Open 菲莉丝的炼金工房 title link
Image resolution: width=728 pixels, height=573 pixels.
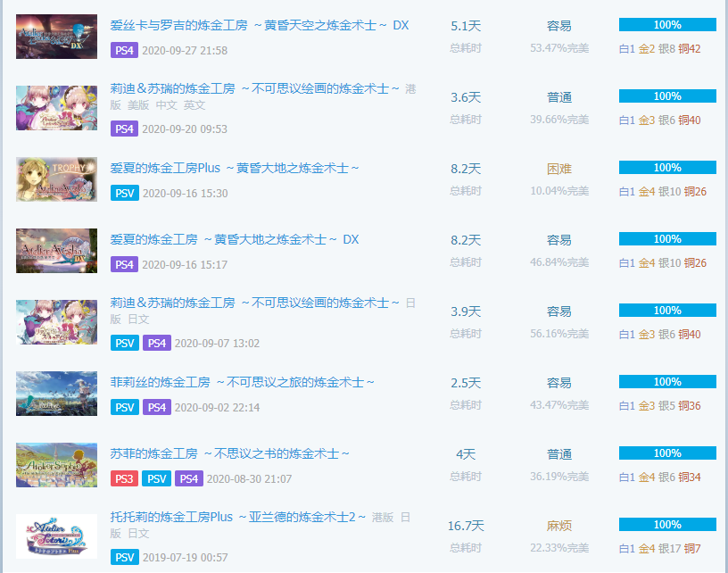[x=242, y=383]
